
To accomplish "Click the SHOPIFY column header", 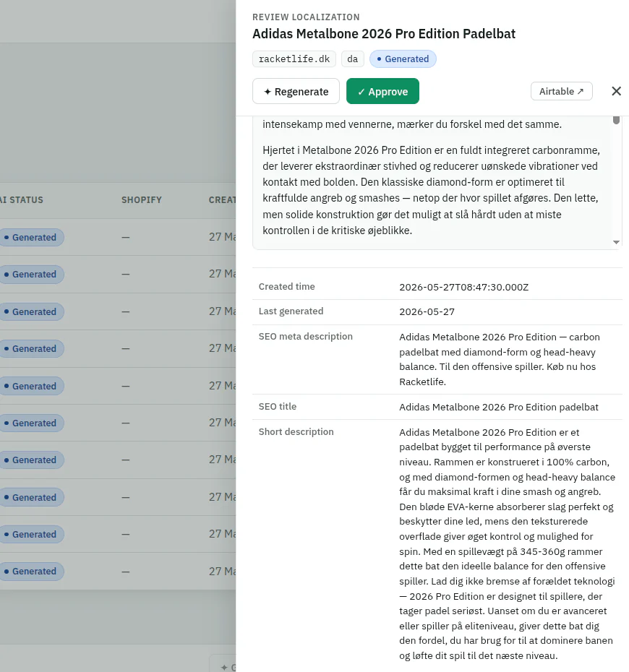I will 142,199.
